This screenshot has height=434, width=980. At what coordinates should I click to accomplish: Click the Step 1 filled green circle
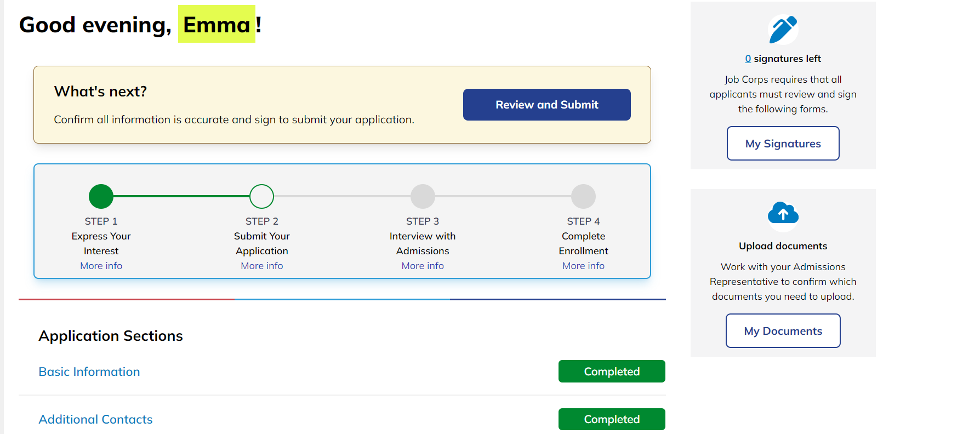click(101, 196)
